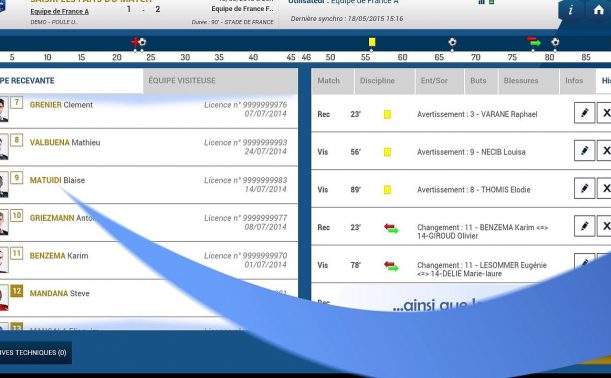Delete the BENZEMA-GIROUD substitution entry
This screenshot has width=611, height=378.
point(605,226)
